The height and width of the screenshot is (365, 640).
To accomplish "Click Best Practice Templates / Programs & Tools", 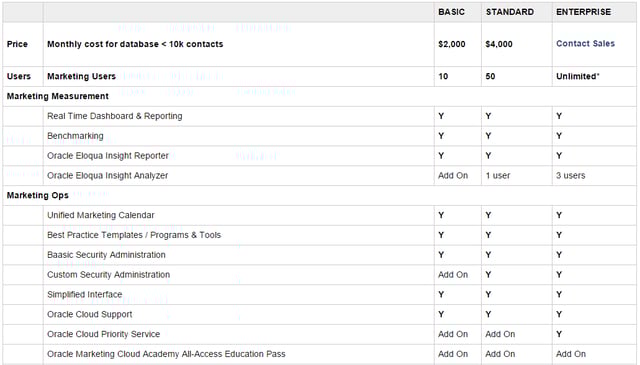I will pyautogui.click(x=134, y=235).
